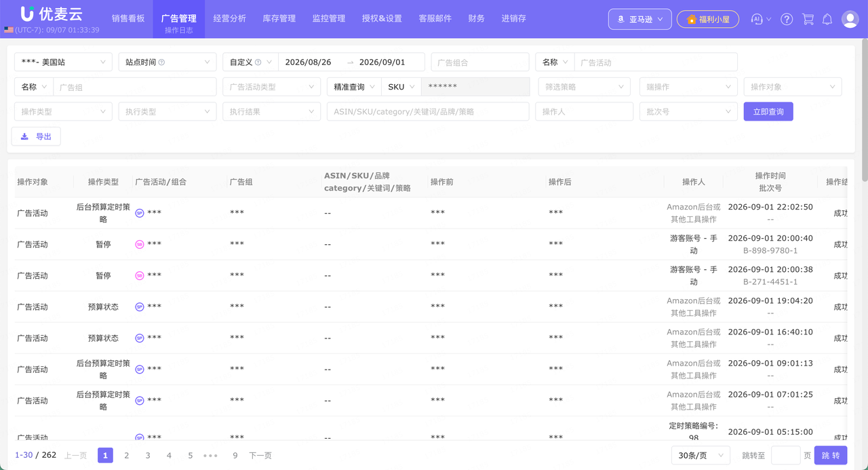Open the help question mark icon

[787, 19]
